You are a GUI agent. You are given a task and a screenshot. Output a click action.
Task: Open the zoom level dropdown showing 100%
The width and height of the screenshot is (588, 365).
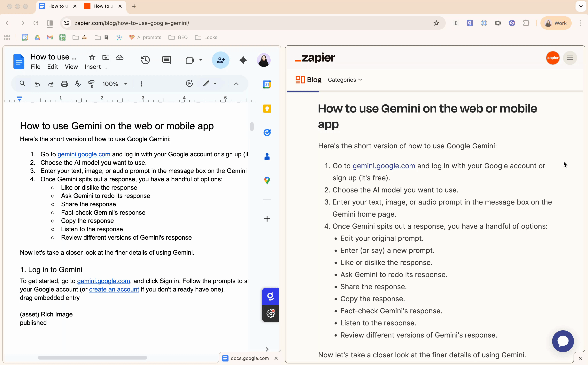[x=115, y=84]
